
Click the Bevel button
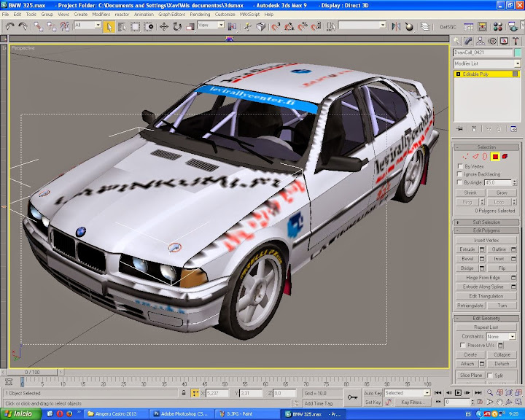tap(467, 259)
